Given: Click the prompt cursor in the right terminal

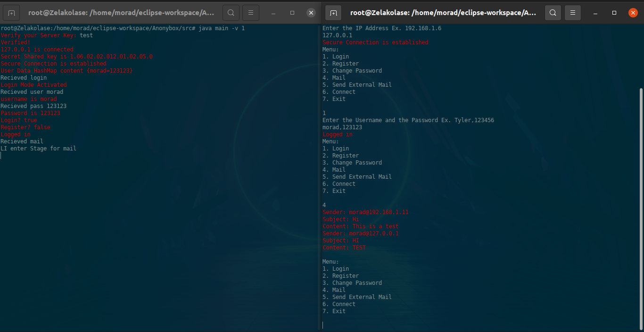Looking at the screenshot, I should click(323, 325).
